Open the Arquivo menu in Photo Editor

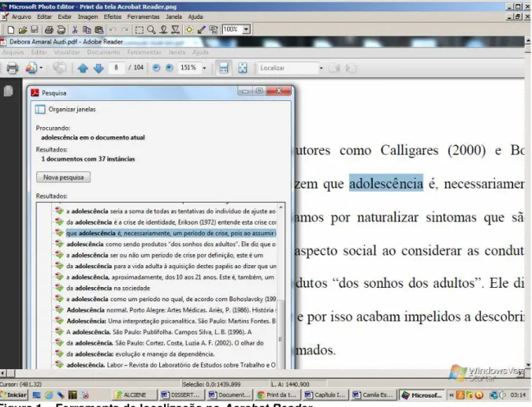[21, 17]
